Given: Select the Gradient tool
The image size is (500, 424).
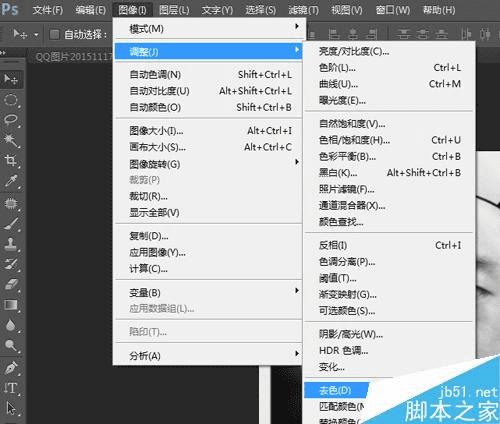Looking at the screenshot, I should coord(11,305).
